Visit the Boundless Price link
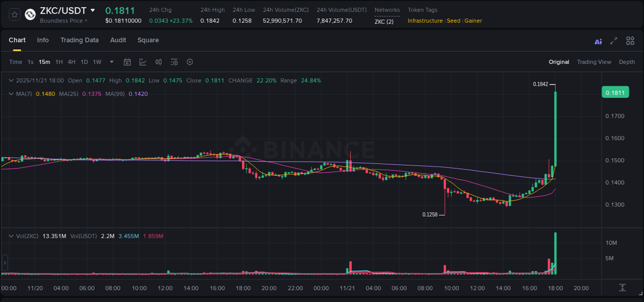This screenshot has height=302, width=644. 62,21
